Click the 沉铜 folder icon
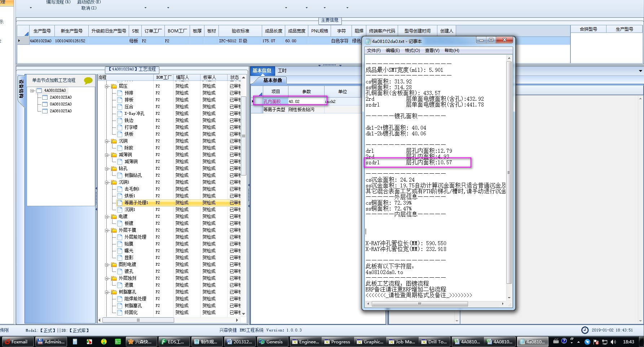The width and height of the screenshot is (644, 347). click(114, 141)
